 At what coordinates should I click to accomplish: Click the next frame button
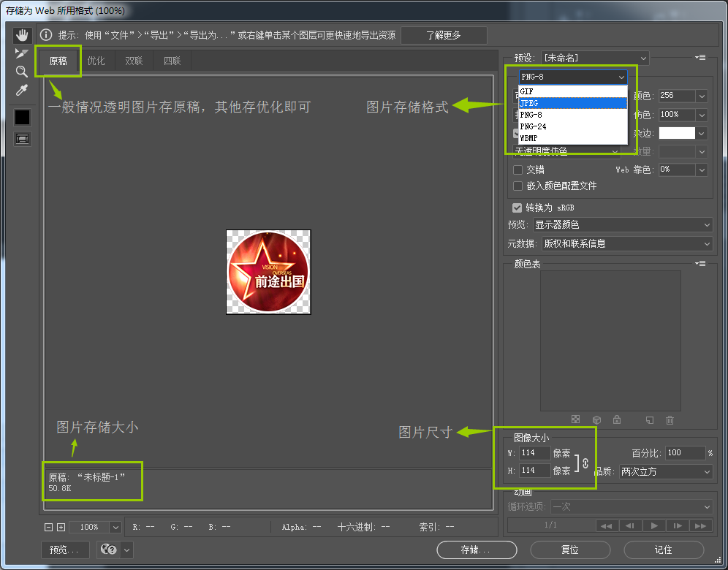[678, 526]
